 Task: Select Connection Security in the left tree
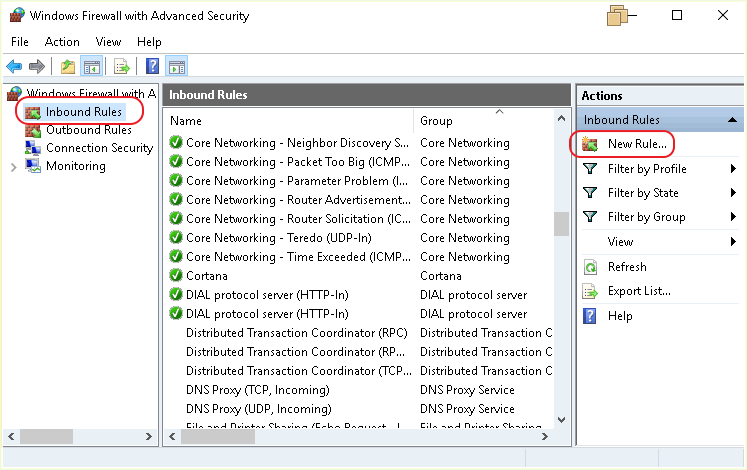point(99,148)
